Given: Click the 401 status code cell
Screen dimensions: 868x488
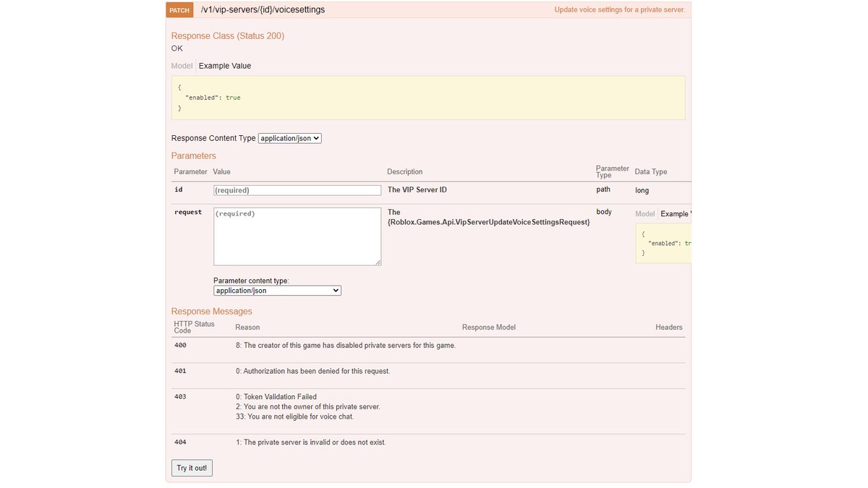Looking at the screenshot, I should tap(181, 371).
